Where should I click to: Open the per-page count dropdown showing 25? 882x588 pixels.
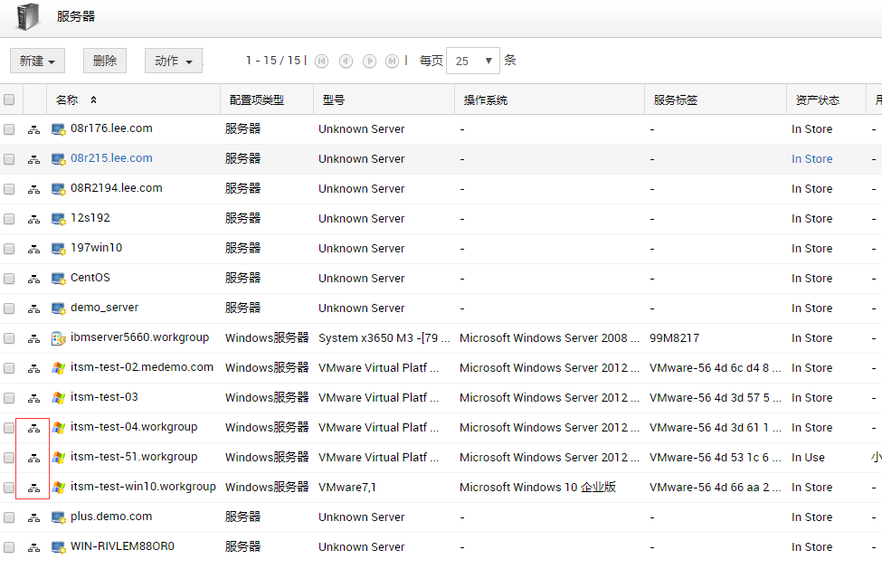click(473, 61)
